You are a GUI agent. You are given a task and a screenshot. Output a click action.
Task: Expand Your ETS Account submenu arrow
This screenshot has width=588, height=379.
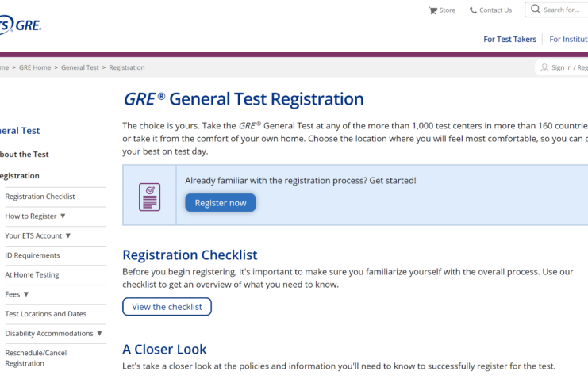click(x=68, y=235)
